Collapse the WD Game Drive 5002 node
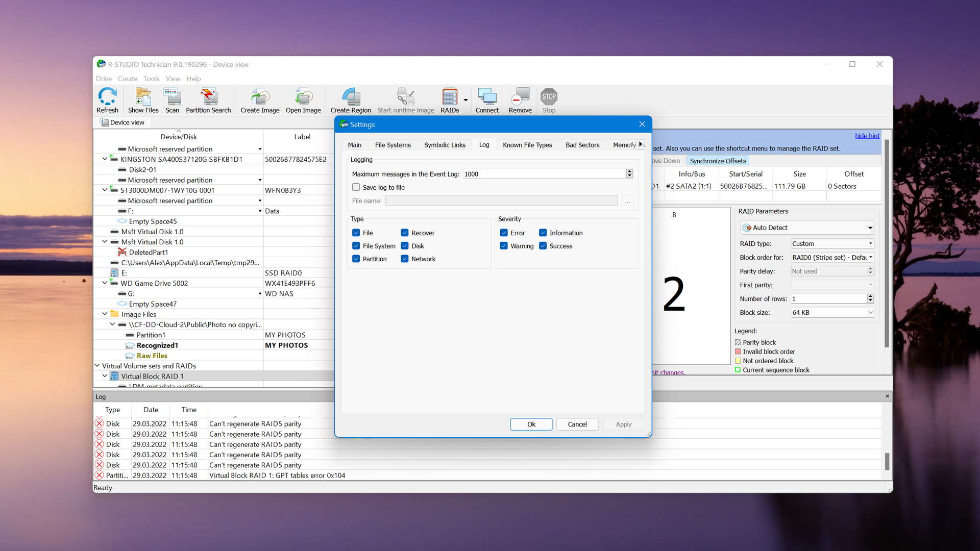Image resolution: width=980 pixels, height=551 pixels. click(x=105, y=283)
